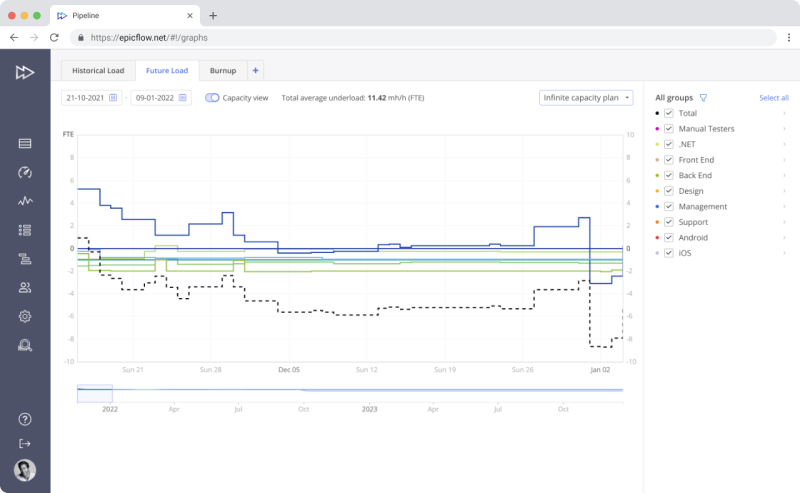This screenshot has height=493, width=800.
Task: Switch to the Burnup tab
Action: point(222,71)
